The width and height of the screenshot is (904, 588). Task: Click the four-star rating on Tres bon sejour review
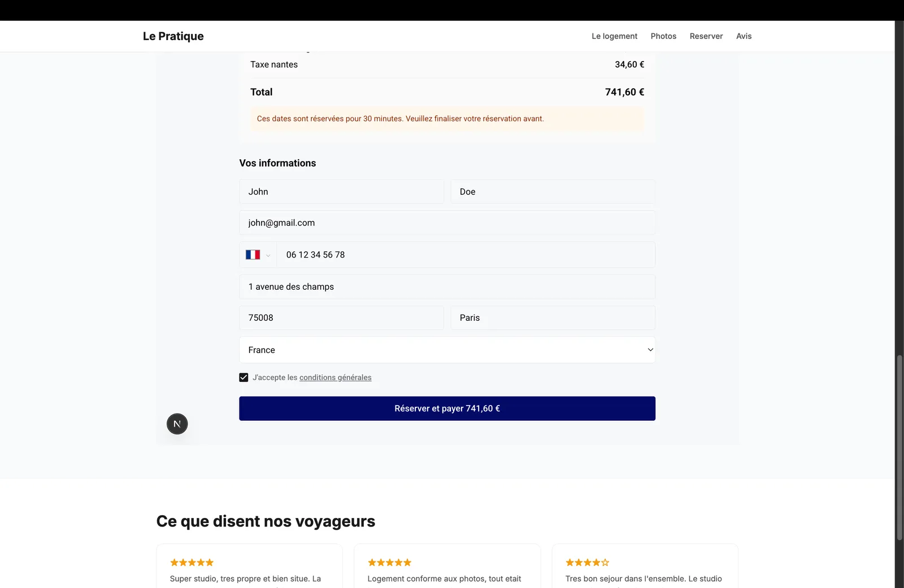coord(587,563)
